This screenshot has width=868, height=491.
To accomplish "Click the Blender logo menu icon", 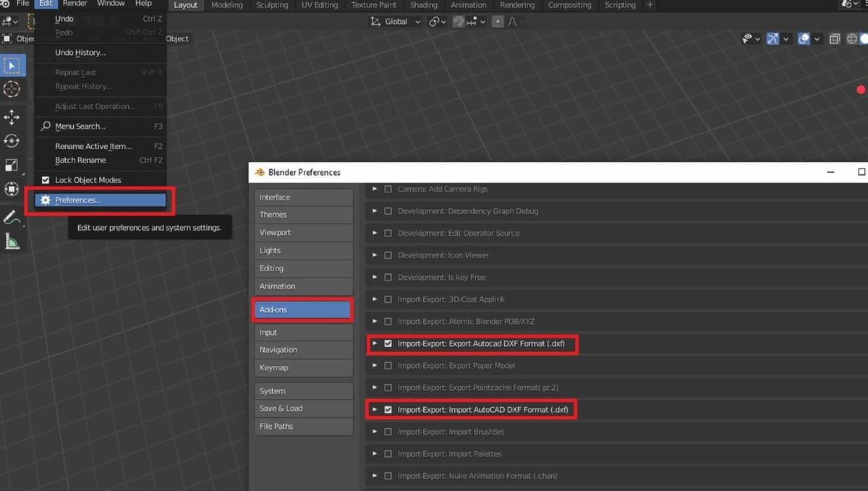I will click(5, 4).
